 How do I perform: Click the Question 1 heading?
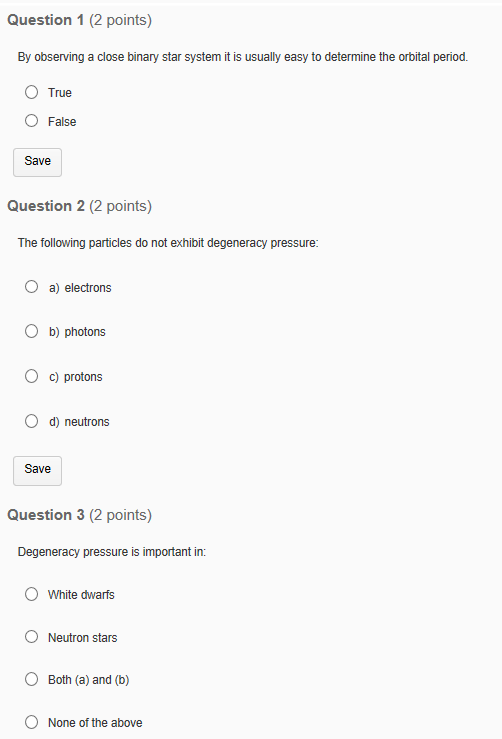tap(80, 20)
